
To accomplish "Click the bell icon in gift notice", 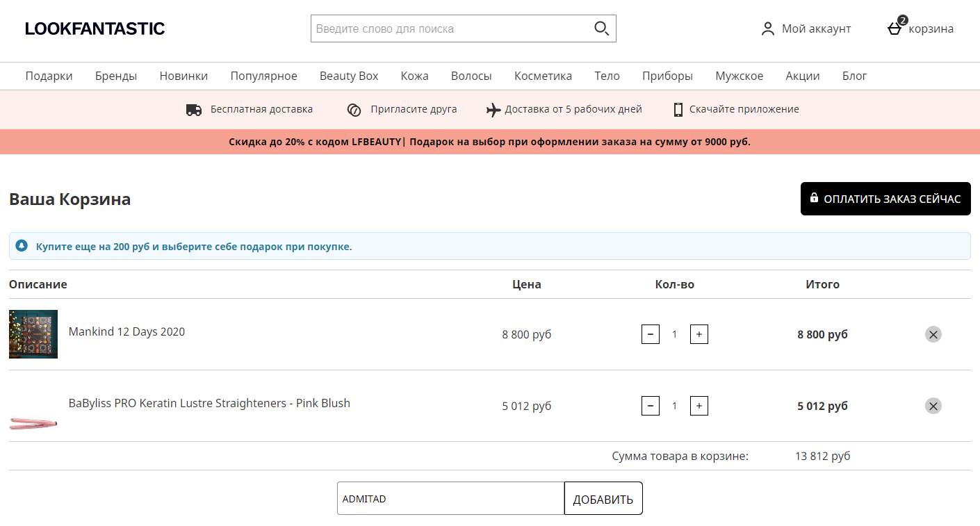I will pos(22,246).
